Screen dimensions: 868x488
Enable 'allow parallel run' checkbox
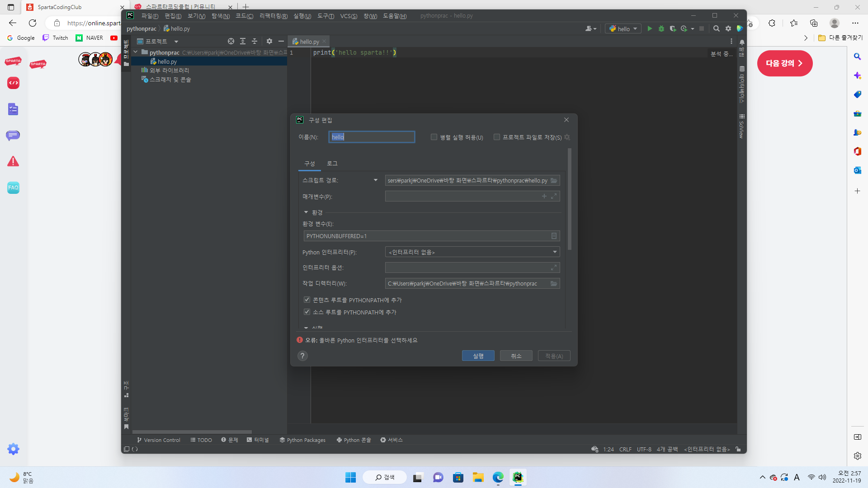click(434, 137)
